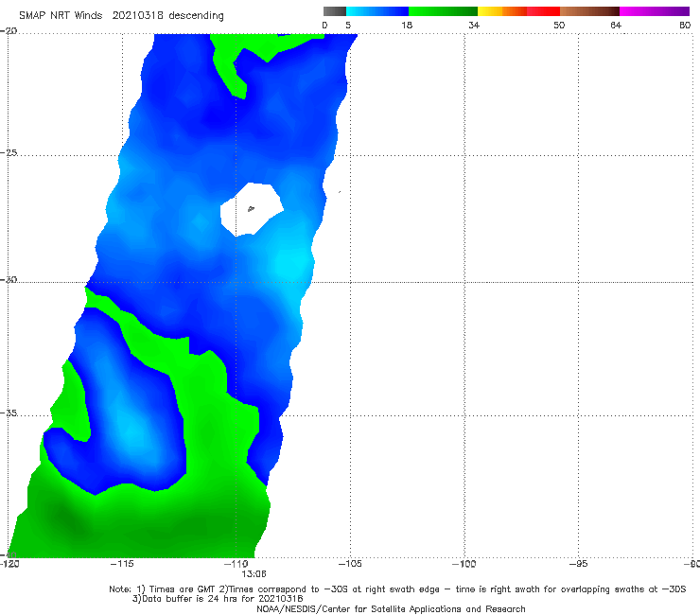Click the dark green high-wind area at bottom left
This screenshot has width=700, height=615.
pyautogui.click(x=67, y=518)
